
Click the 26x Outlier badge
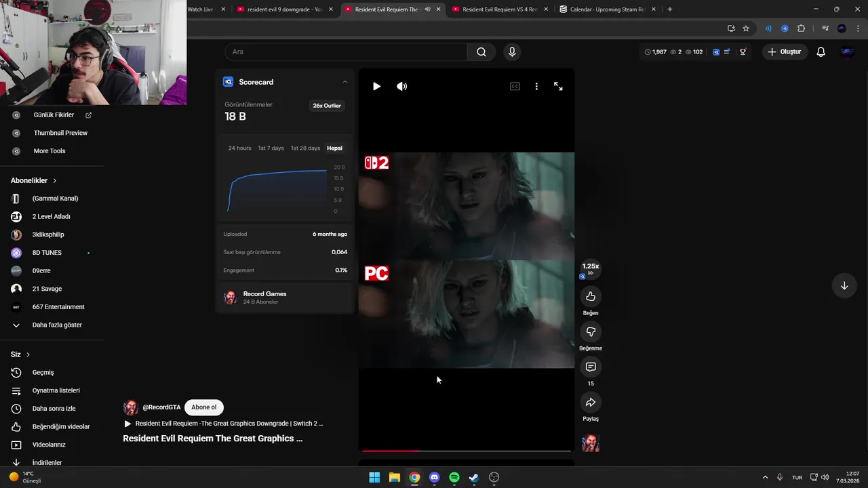click(x=327, y=106)
